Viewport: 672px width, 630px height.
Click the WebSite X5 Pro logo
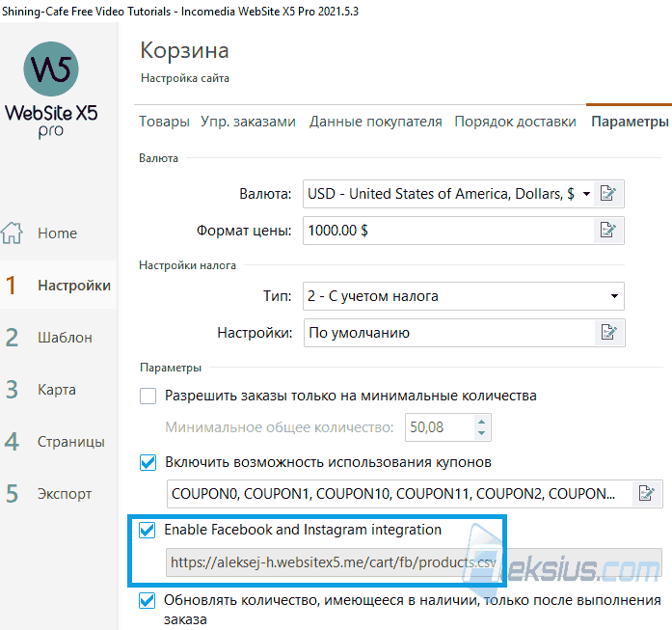click(x=51, y=90)
